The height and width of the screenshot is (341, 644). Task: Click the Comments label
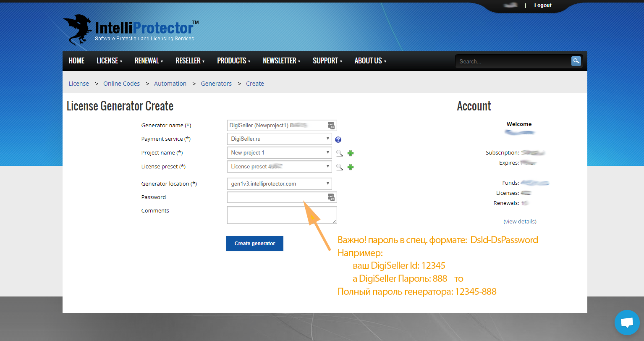[x=155, y=210]
